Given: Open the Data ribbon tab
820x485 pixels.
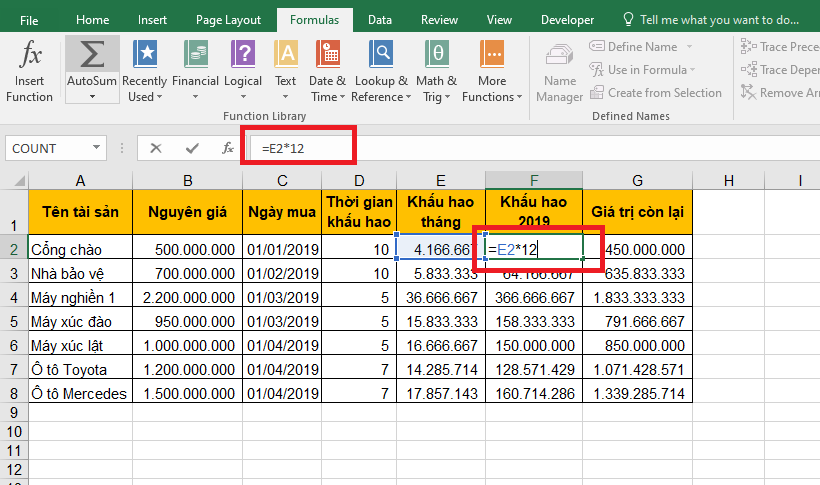Looking at the screenshot, I should (379, 19).
